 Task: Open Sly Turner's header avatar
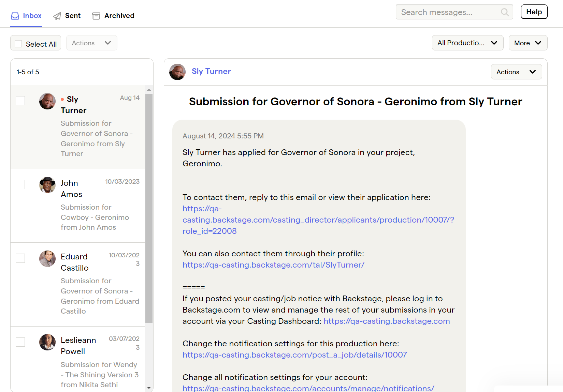point(177,72)
